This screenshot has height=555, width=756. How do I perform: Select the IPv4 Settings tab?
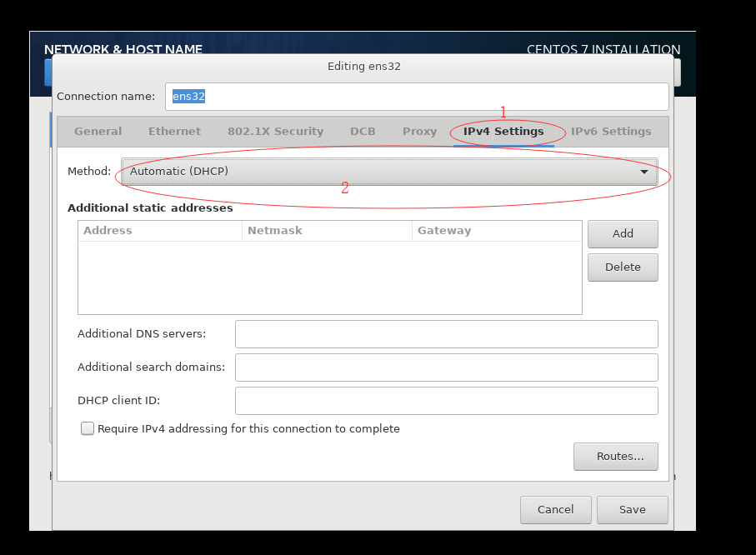pos(503,131)
